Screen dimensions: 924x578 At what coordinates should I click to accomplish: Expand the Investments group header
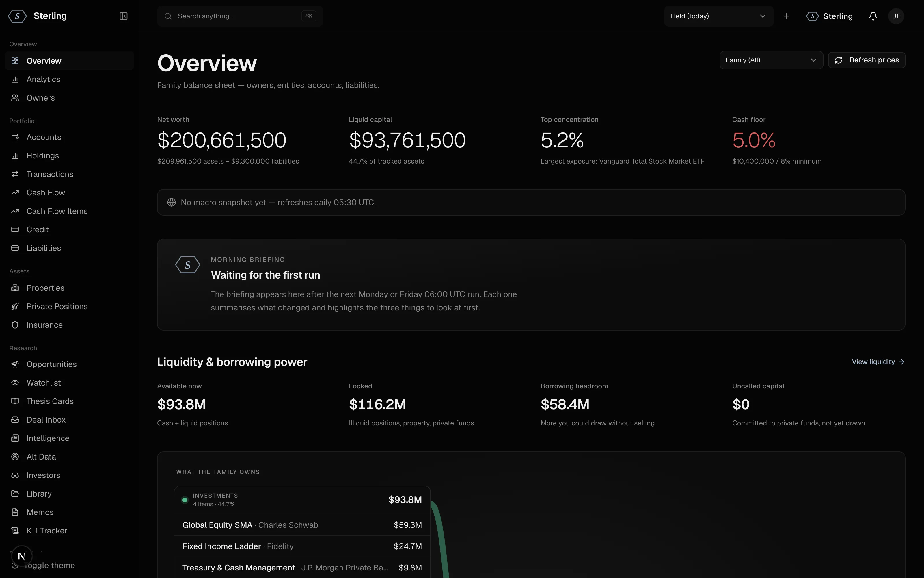(x=302, y=500)
